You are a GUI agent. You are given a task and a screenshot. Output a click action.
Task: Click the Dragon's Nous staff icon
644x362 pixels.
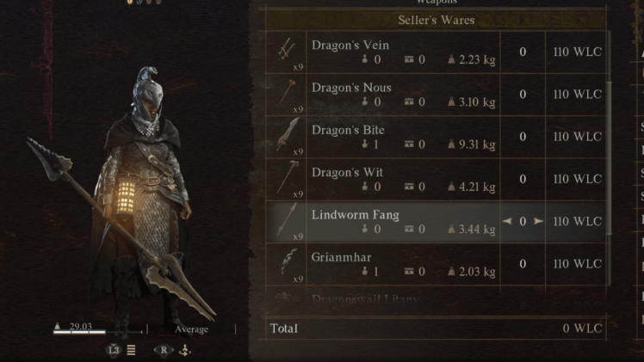[x=287, y=92]
